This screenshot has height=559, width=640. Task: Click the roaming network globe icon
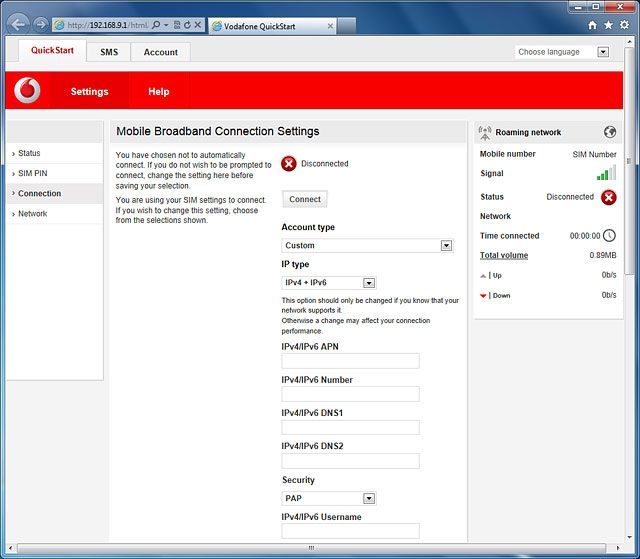[609, 132]
